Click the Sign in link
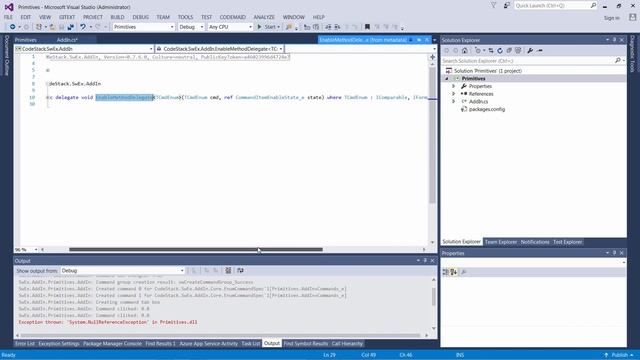 tap(611, 18)
